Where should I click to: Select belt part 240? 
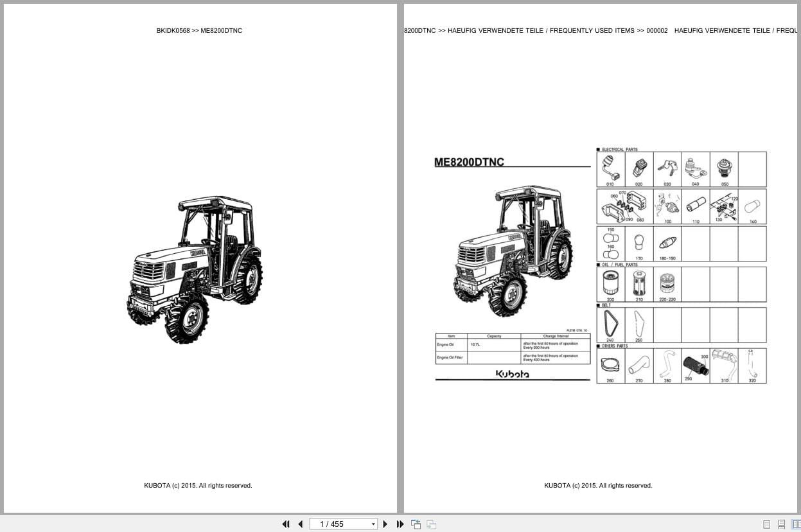[x=610, y=325]
